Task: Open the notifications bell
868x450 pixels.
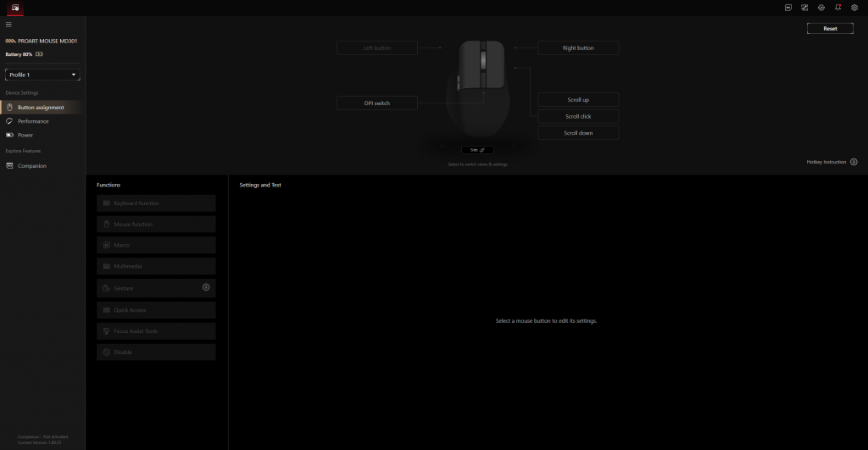Action: [x=837, y=8]
